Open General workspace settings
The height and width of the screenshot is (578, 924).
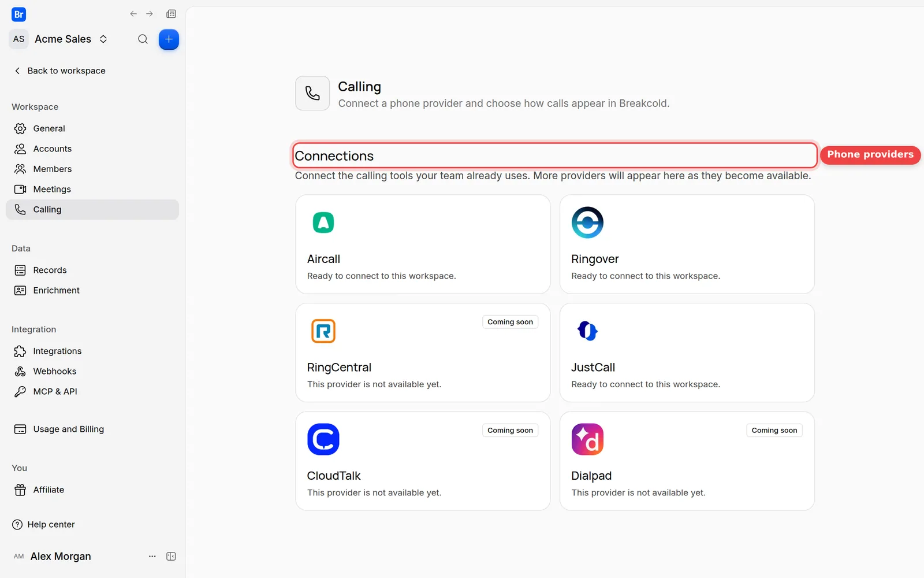92,128
